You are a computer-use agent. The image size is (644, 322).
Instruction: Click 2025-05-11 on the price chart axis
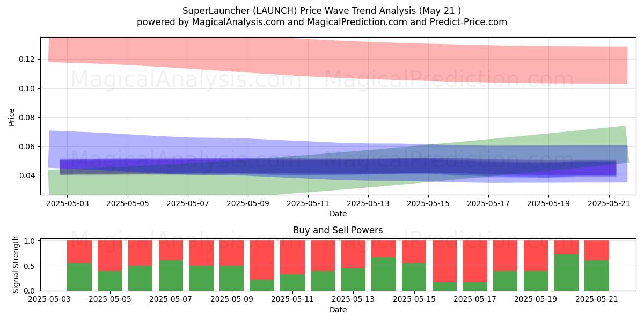tap(308, 204)
